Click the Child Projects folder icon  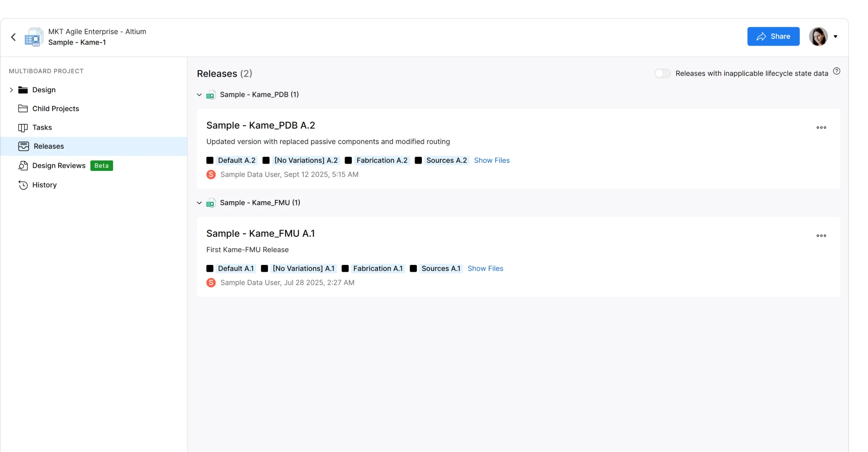pyautogui.click(x=23, y=108)
